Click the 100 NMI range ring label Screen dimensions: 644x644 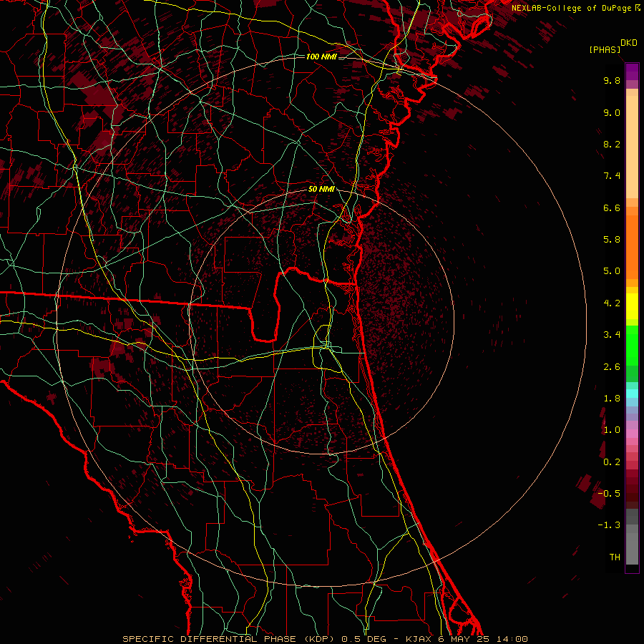click(321, 57)
